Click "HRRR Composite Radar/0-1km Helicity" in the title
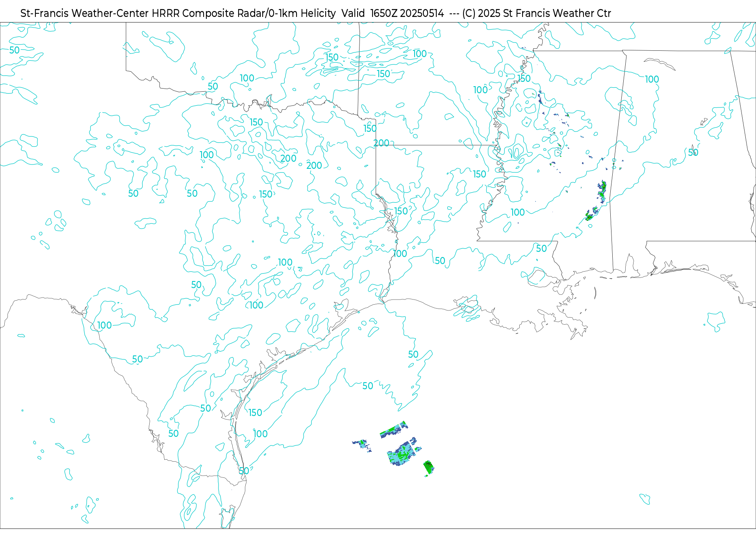 click(x=244, y=13)
